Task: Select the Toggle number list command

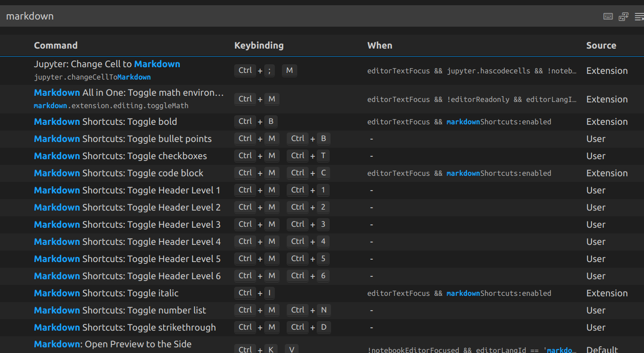Action: coord(120,311)
